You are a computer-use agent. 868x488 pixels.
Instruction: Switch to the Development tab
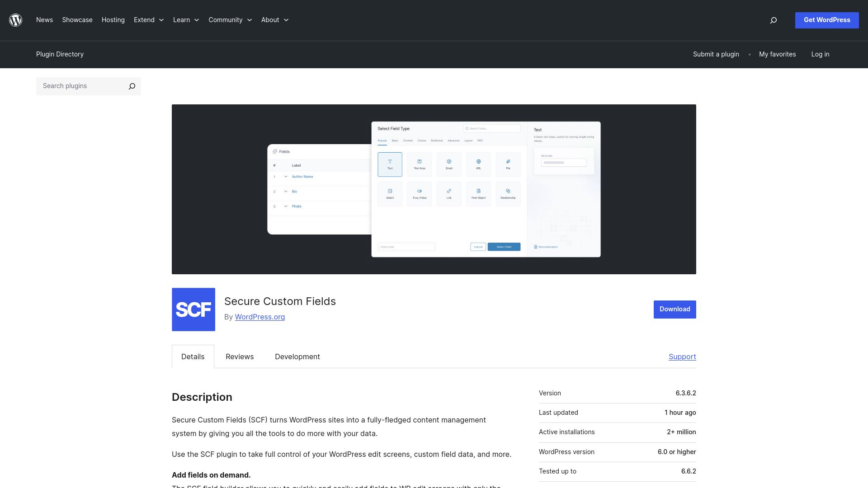(297, 357)
